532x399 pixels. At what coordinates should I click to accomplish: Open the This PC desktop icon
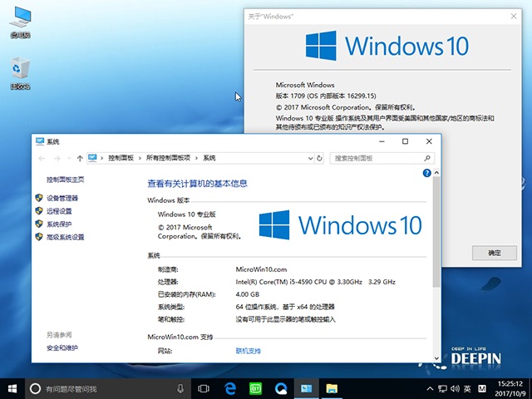pyautogui.click(x=20, y=22)
